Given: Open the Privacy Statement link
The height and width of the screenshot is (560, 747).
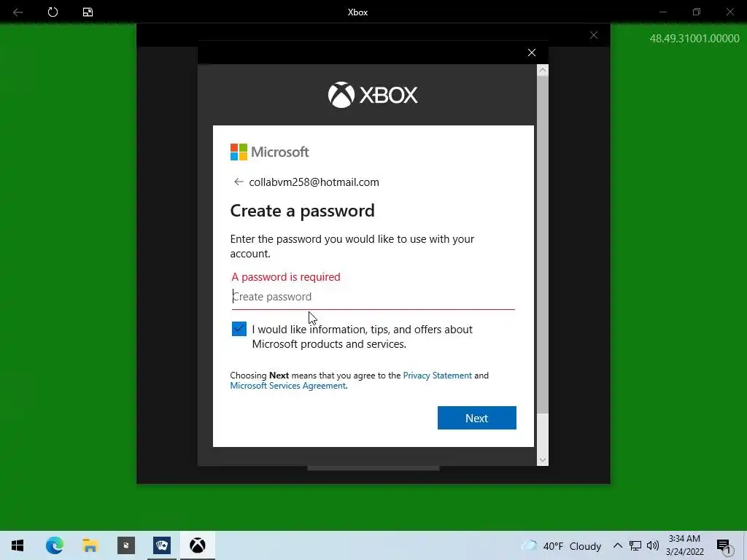Looking at the screenshot, I should pos(438,376).
